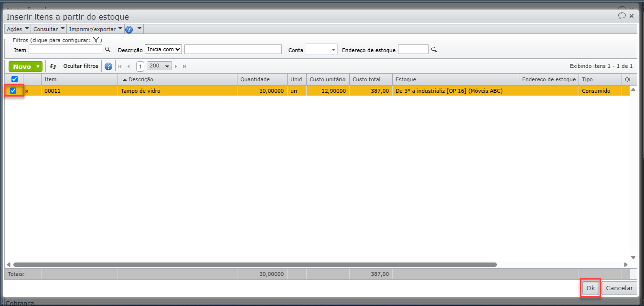Sort by the Tipo column header
Viewport: 644px width, 306px height.
click(x=600, y=79)
